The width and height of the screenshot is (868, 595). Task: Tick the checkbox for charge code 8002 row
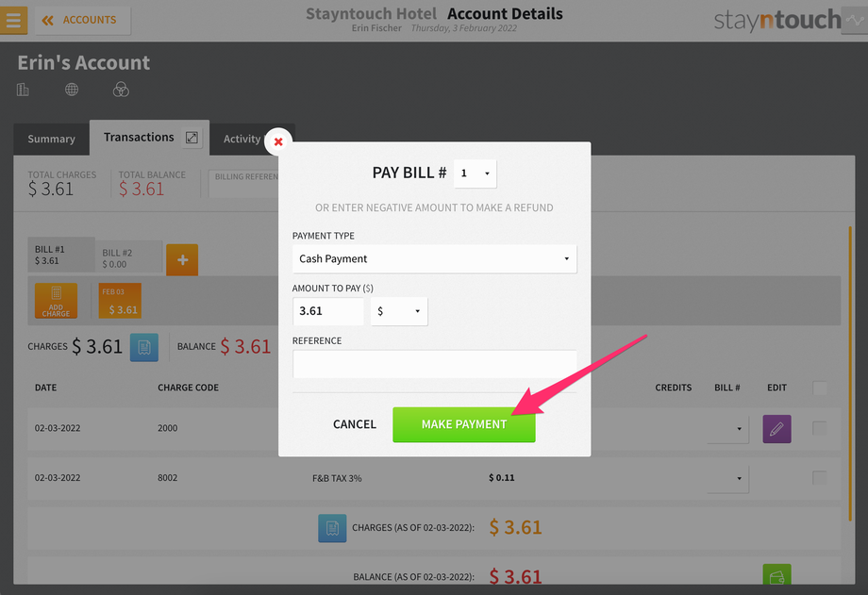click(x=820, y=478)
